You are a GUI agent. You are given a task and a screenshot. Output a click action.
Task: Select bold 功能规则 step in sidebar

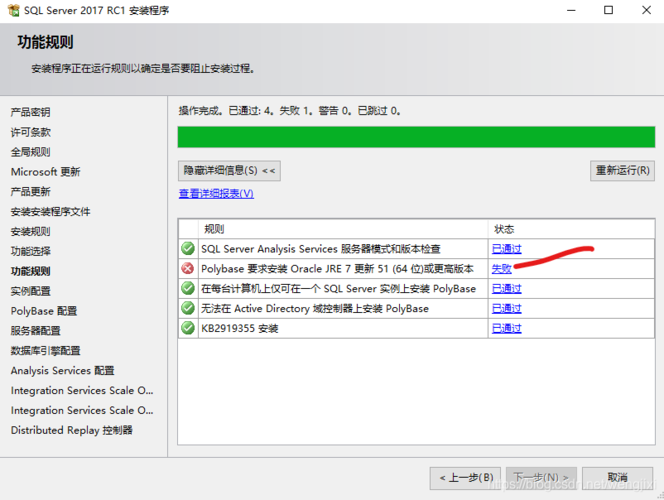(x=30, y=271)
